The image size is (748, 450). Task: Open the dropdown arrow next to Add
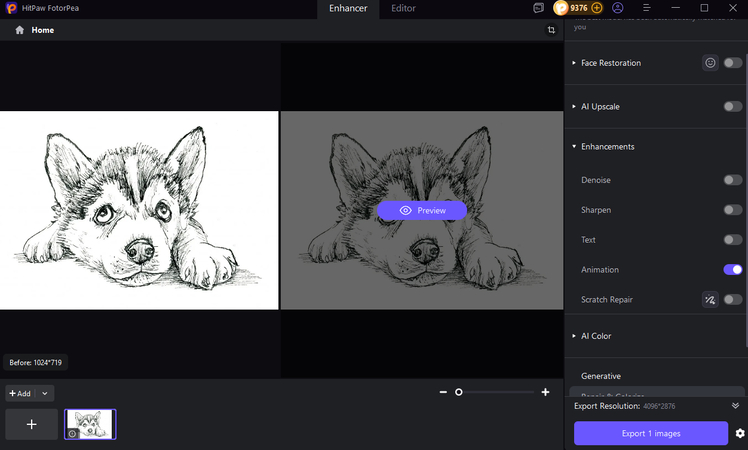click(x=45, y=394)
